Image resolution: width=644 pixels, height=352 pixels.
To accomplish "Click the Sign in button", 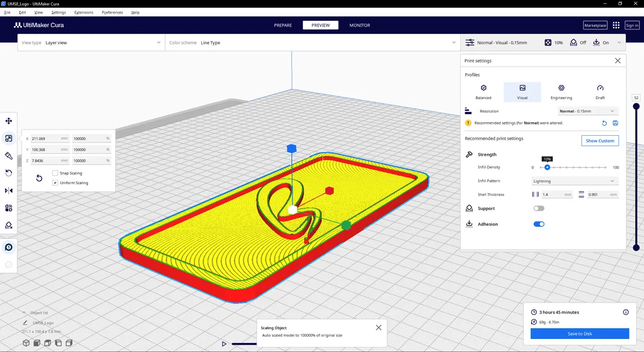I will (632, 25).
